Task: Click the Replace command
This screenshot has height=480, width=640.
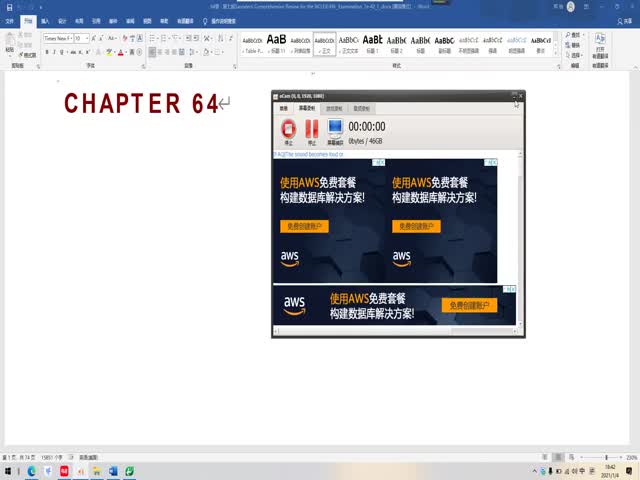Action: (x=573, y=45)
